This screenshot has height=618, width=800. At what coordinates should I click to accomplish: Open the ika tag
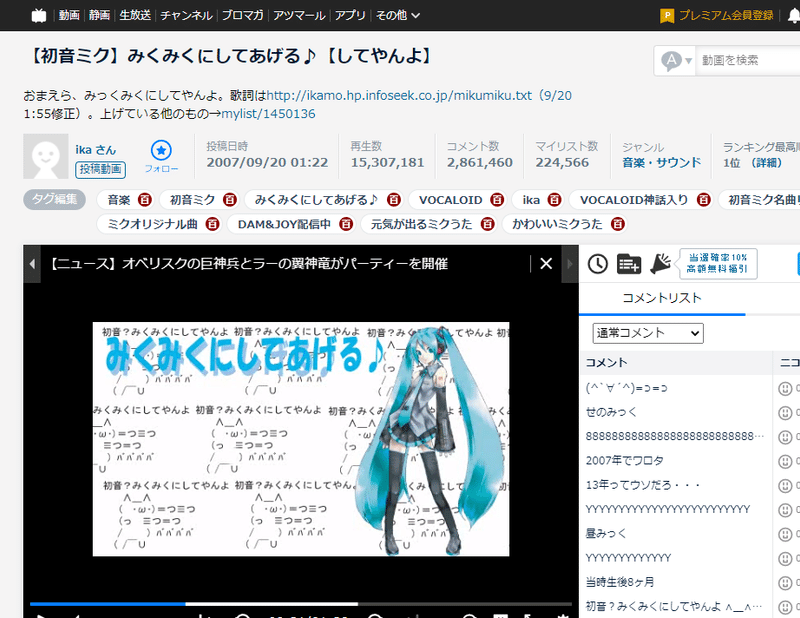pos(531,200)
